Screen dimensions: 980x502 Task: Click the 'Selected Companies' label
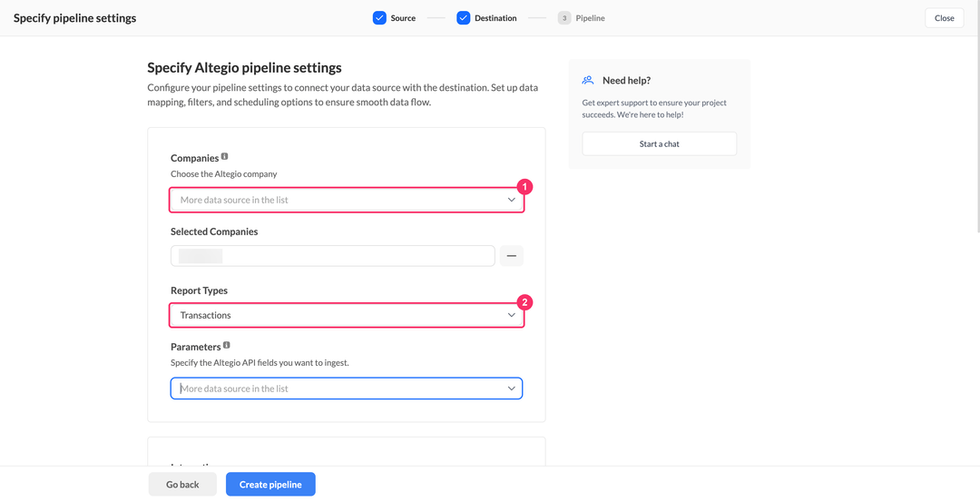click(214, 231)
